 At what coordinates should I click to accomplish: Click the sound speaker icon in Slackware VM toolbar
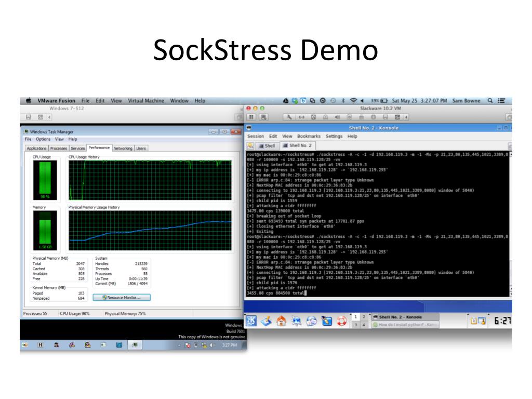point(337,117)
